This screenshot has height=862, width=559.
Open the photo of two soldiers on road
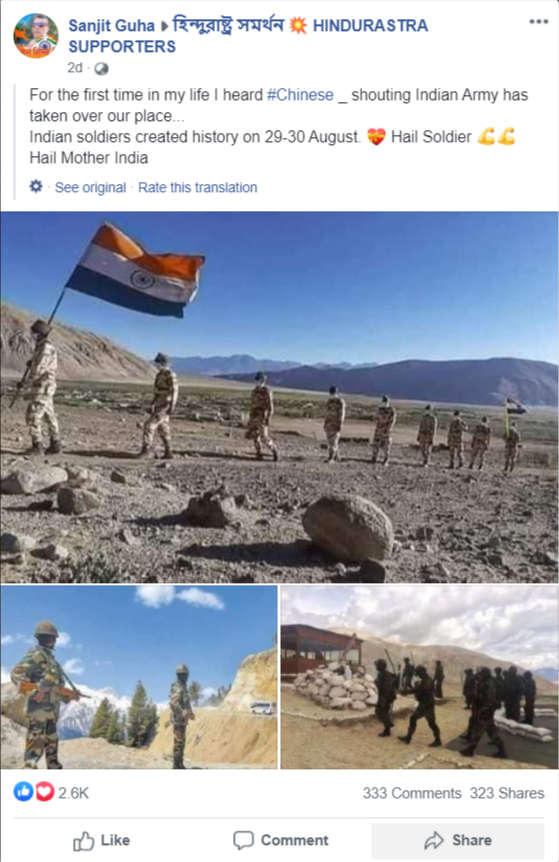pos(139,677)
